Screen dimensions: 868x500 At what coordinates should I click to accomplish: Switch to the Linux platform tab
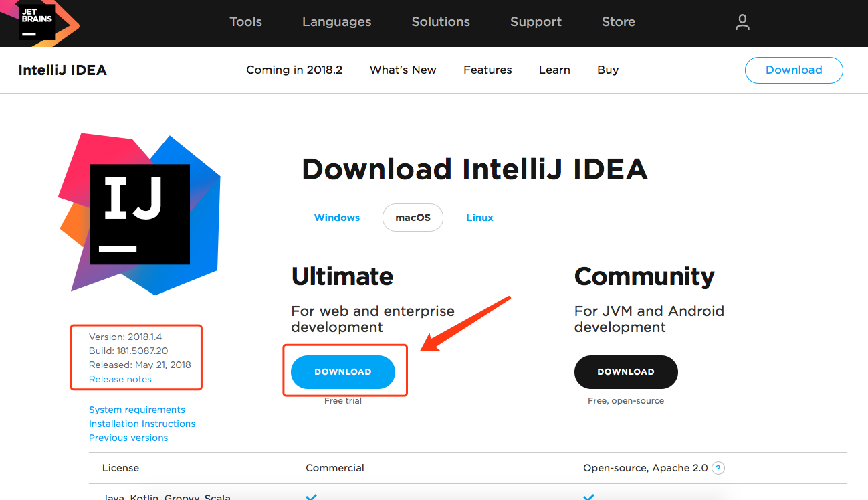479,218
